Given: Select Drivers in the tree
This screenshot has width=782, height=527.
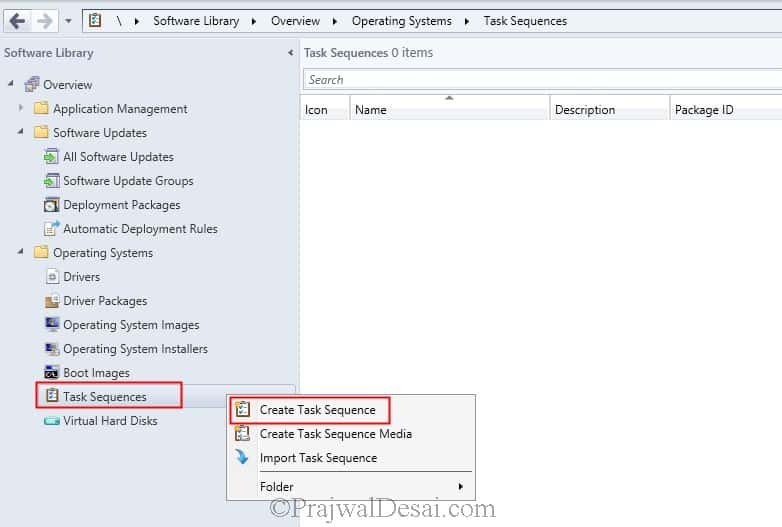Looking at the screenshot, I should click(x=81, y=277).
